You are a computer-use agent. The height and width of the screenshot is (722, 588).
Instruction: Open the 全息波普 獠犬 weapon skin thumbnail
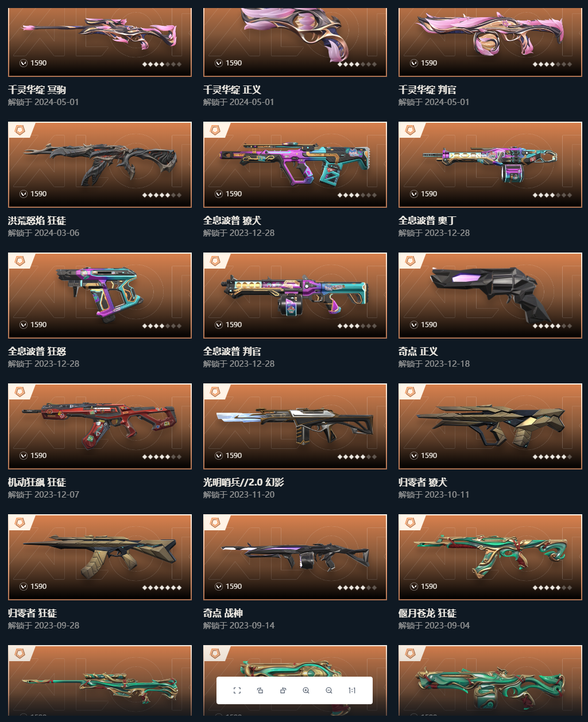point(295,165)
